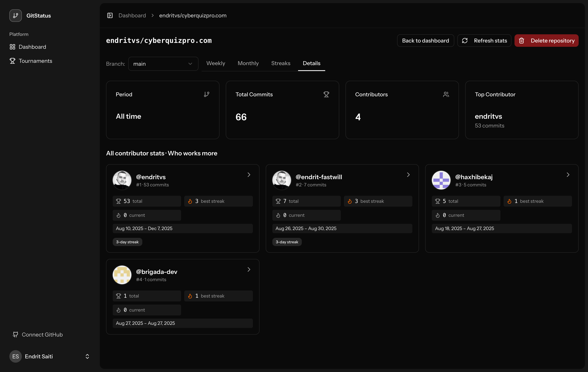Click the flame icon next to endritvs current streak

tap(119, 215)
